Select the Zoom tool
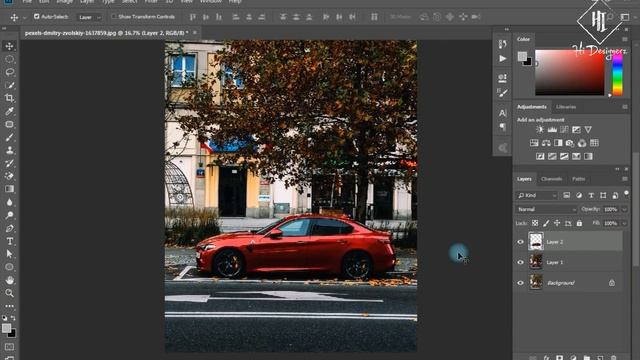Screen dimensions: 640x360 tap(9, 293)
